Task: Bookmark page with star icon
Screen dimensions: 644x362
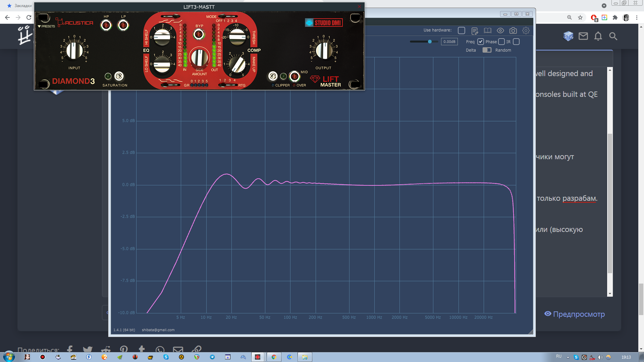Action: tap(580, 17)
